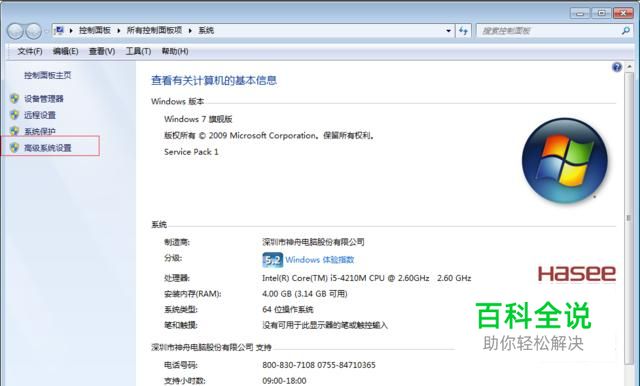Image resolution: width=640 pixels, height=386 pixels.
Task: Open the Windows 体验指数 link
Action: point(320,260)
